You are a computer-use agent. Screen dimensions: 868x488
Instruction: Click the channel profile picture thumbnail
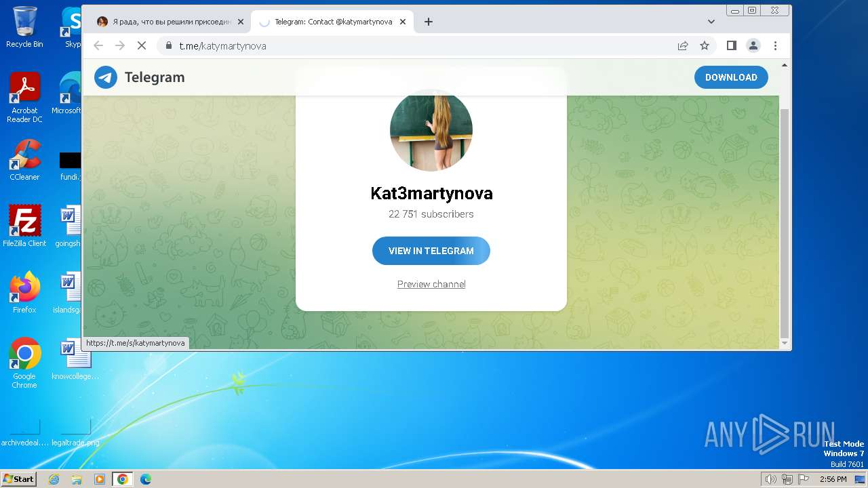tap(431, 129)
